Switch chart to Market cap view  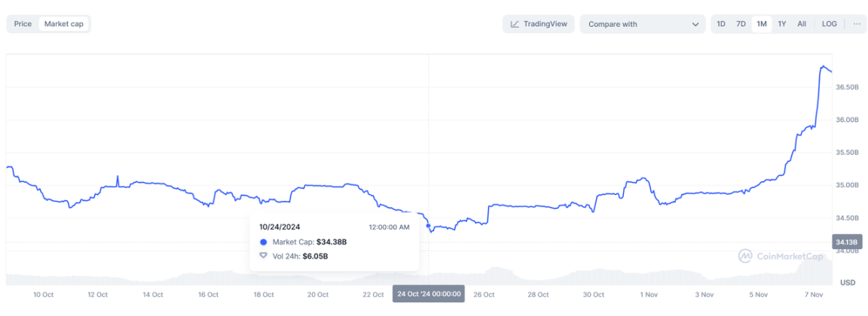coord(63,24)
